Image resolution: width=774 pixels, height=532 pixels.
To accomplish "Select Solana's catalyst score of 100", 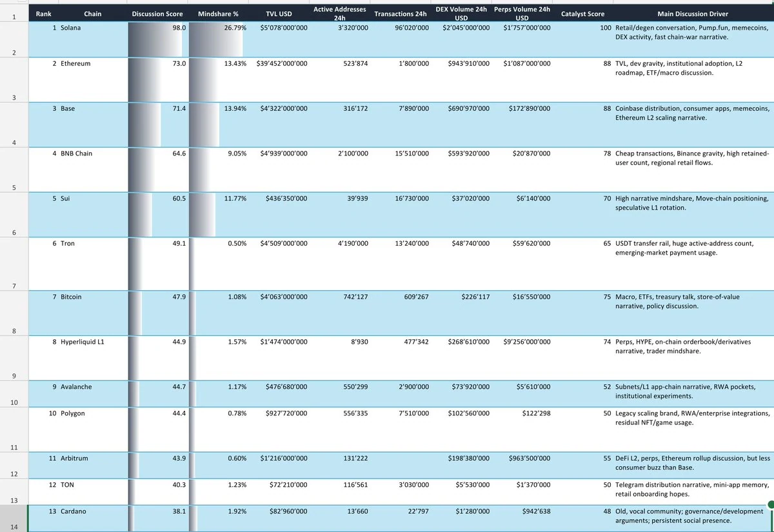I will click(x=583, y=40).
